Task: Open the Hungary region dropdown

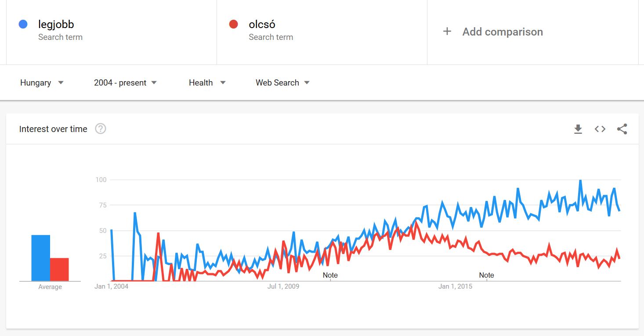Action: point(42,82)
